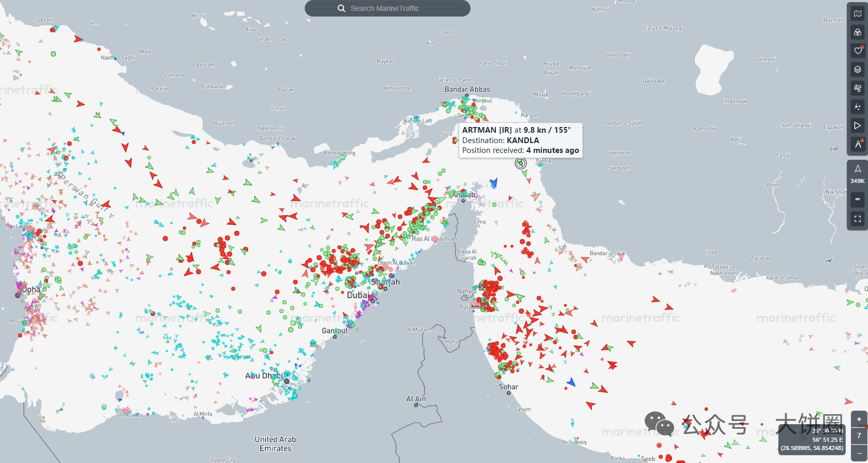
Task: Click the United Arab Emirates country label
Action: [275, 444]
